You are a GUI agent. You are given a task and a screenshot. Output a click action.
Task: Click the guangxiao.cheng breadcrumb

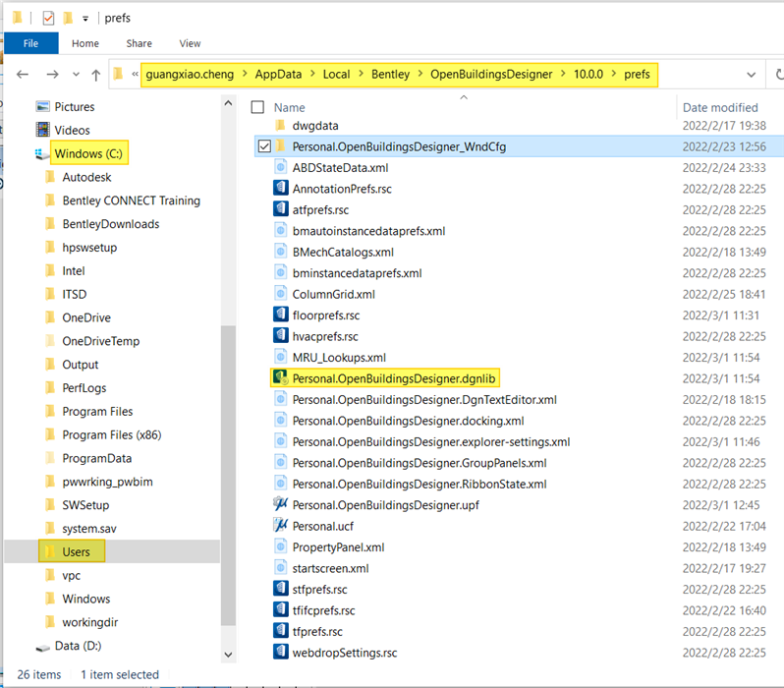190,75
